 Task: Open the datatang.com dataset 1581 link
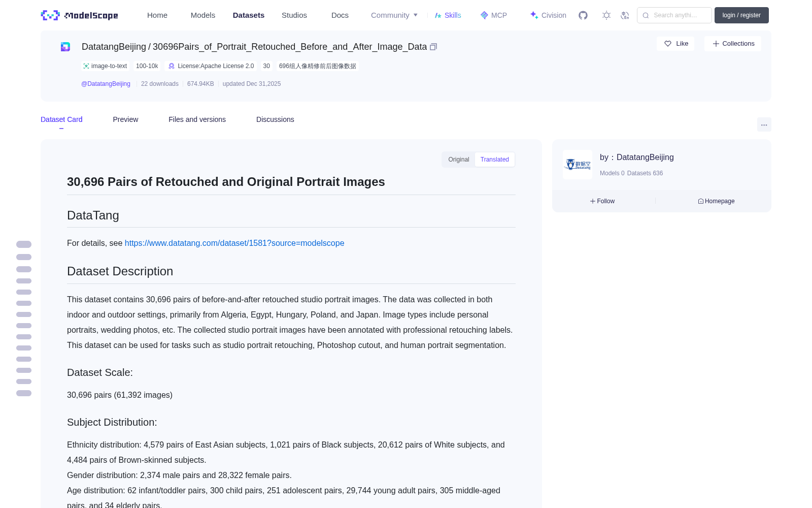click(x=234, y=243)
